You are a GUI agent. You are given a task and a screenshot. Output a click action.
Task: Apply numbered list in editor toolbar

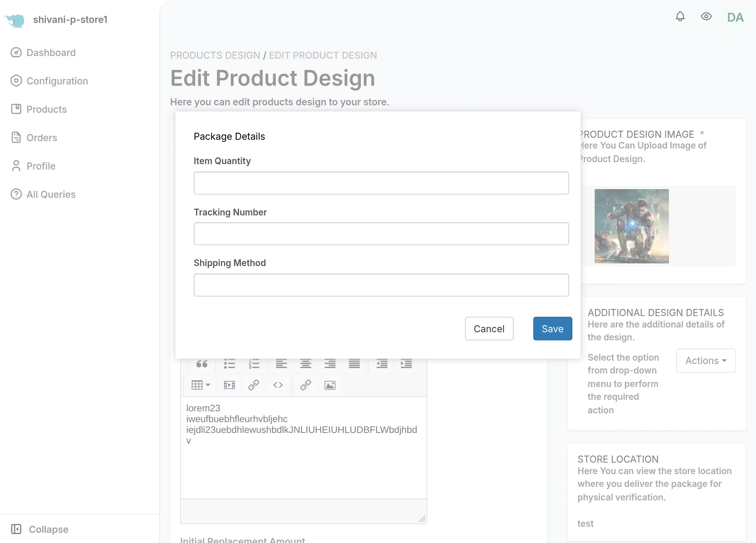[x=254, y=364]
